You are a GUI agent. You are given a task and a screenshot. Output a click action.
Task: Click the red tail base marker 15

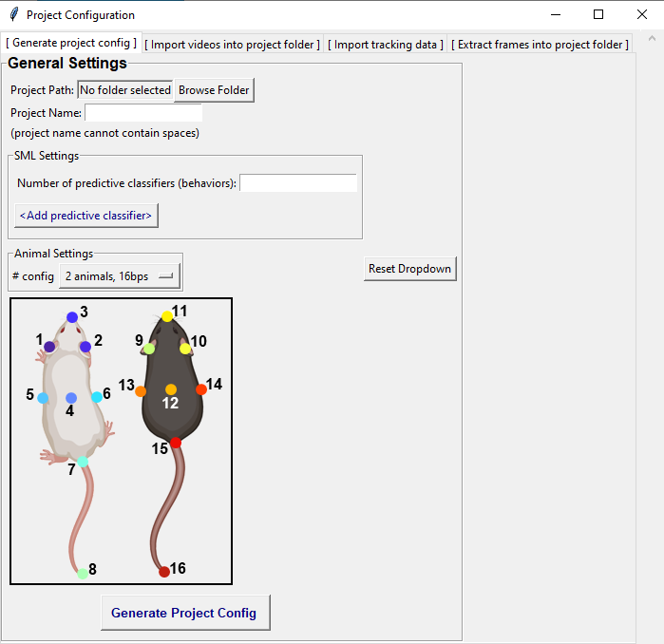[176, 443]
